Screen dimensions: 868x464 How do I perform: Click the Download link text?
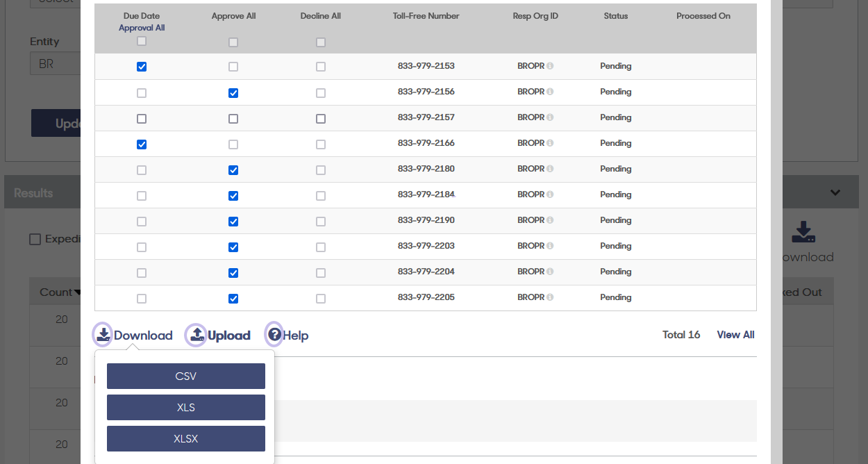click(143, 335)
